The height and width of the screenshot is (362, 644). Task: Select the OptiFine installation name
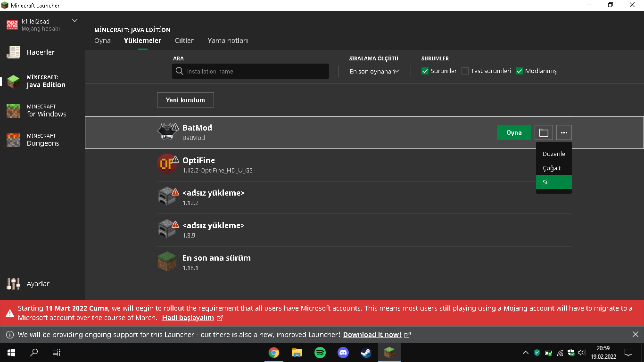click(198, 160)
